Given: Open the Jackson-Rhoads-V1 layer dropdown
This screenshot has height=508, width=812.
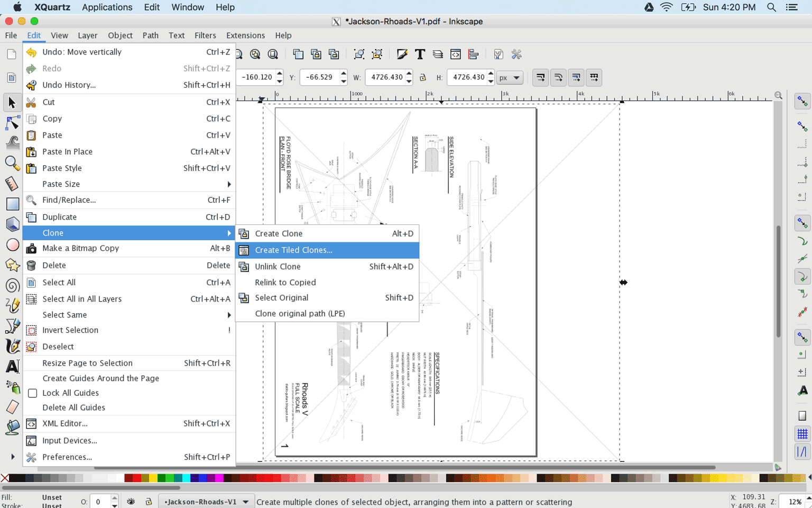Looking at the screenshot, I should (x=206, y=502).
